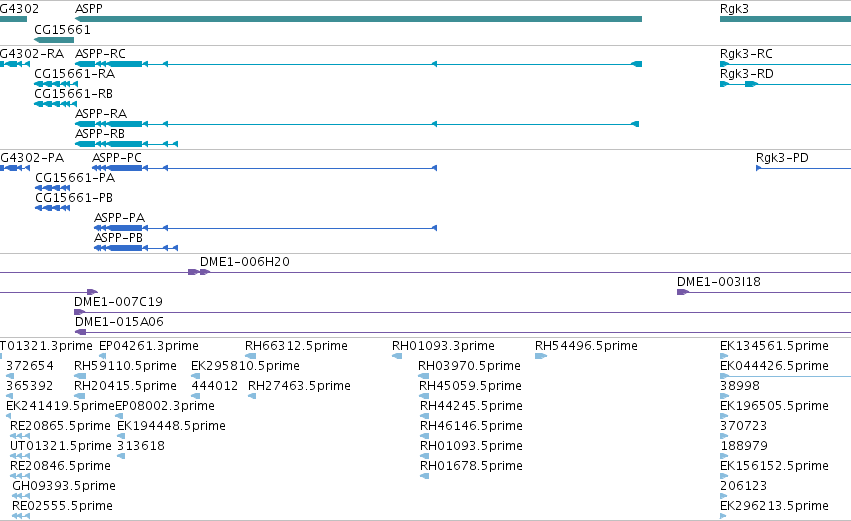Open EST EP08002.3prime
The height and width of the screenshot is (521, 851).
point(165,406)
